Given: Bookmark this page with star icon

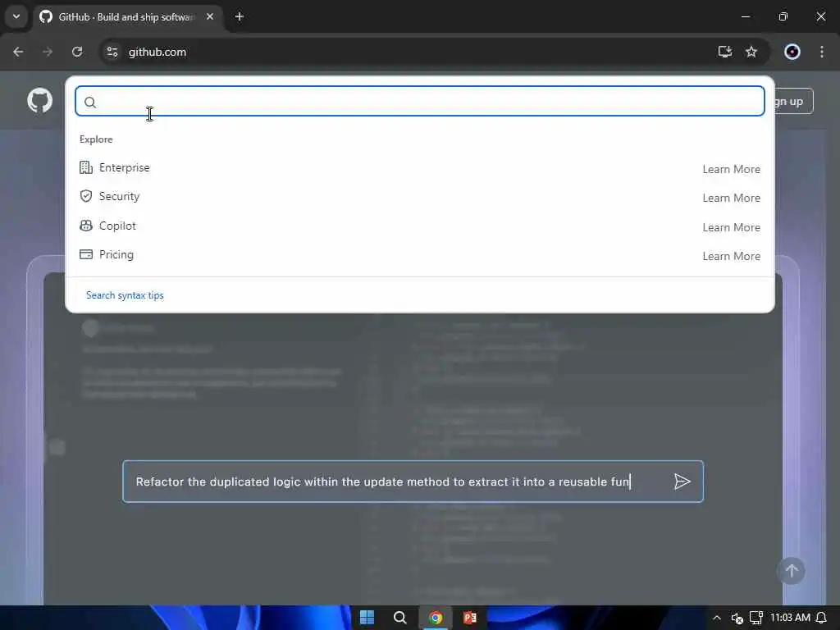Looking at the screenshot, I should [x=751, y=52].
